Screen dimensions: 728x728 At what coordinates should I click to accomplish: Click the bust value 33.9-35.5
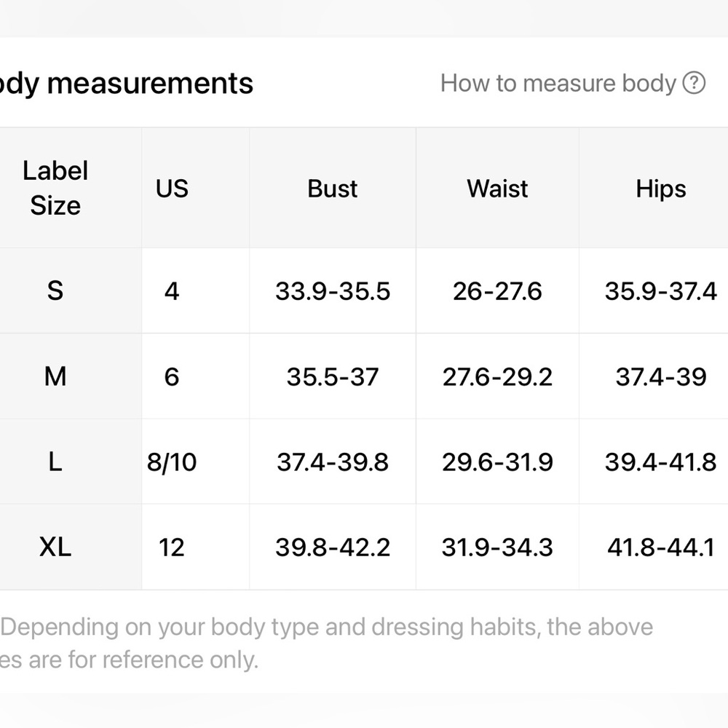click(333, 291)
